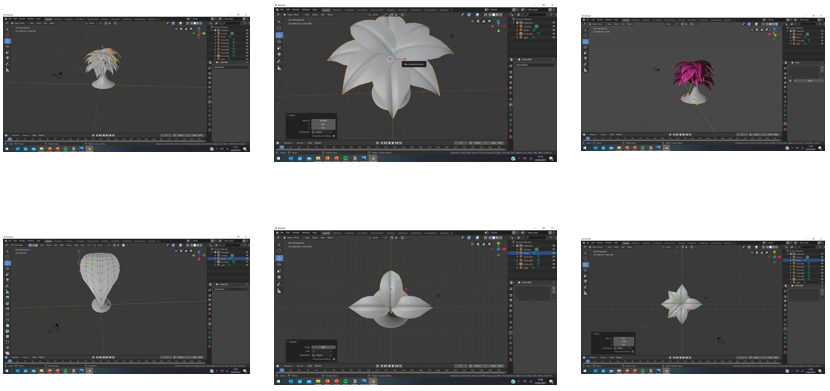Select Scale tool in three-petal top view window
Viewport: 830px width, 391px height.
coord(279,271)
